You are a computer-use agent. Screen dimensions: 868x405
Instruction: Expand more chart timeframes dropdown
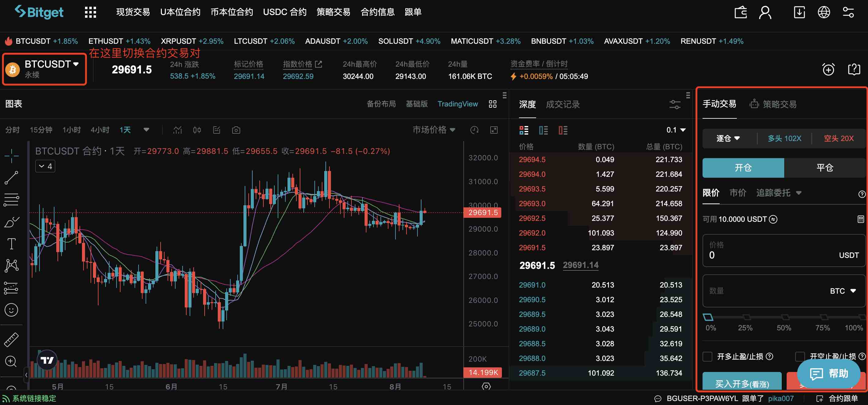tap(146, 130)
